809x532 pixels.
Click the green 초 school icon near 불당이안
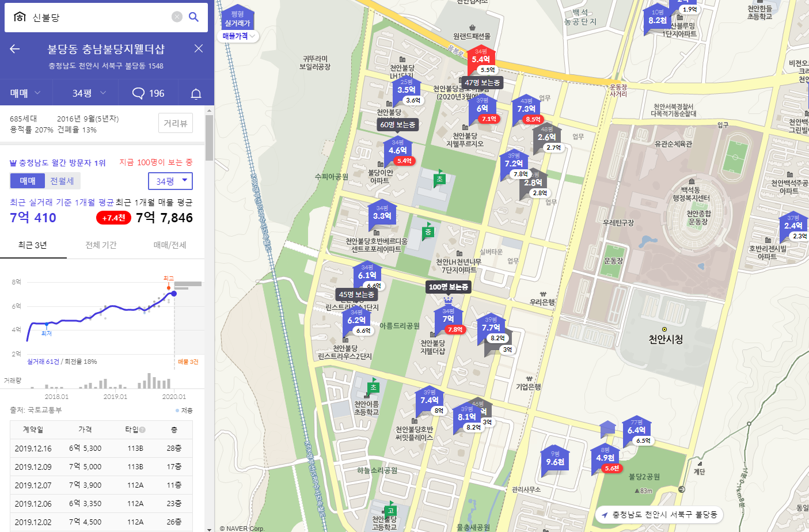point(440,179)
